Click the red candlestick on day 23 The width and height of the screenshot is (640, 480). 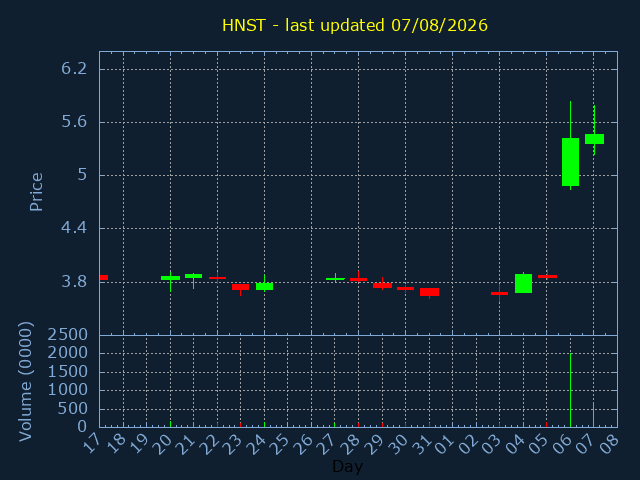[240, 287]
